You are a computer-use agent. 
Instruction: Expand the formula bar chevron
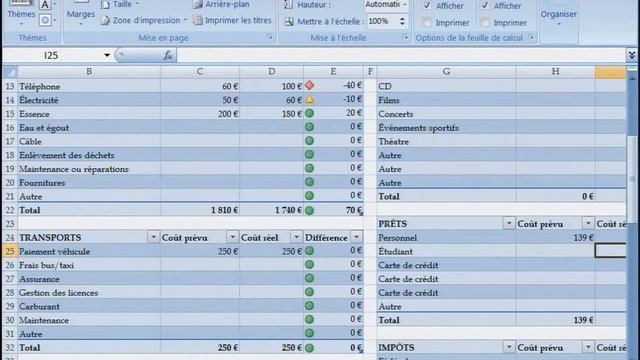[632, 55]
